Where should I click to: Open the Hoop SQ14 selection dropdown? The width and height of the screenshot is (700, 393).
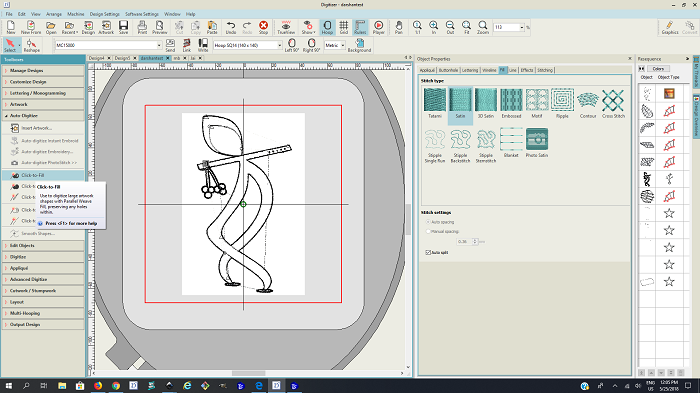(x=280, y=45)
